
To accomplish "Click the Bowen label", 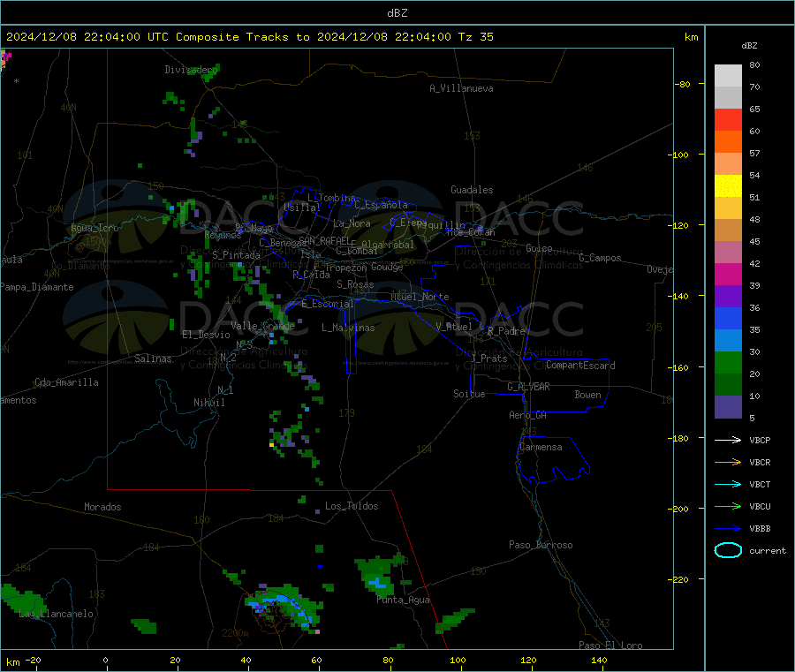I will coord(587,395).
